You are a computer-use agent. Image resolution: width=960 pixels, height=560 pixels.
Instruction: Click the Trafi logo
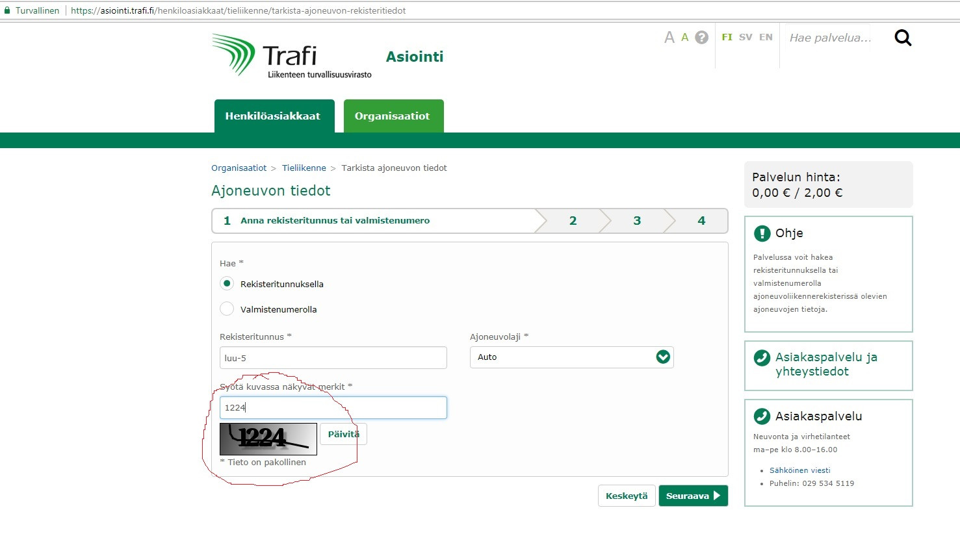click(291, 57)
